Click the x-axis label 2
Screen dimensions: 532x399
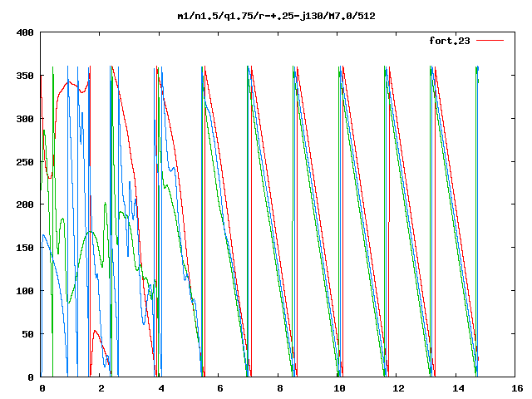[x=101, y=388]
